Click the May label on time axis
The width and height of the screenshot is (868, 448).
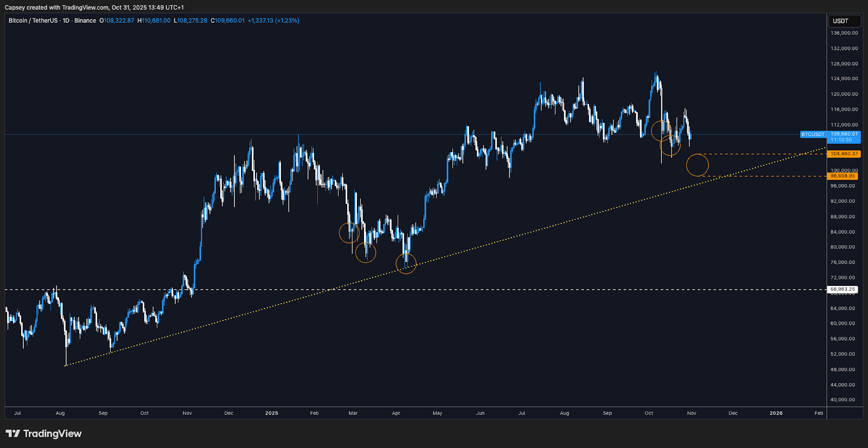pyautogui.click(x=438, y=413)
